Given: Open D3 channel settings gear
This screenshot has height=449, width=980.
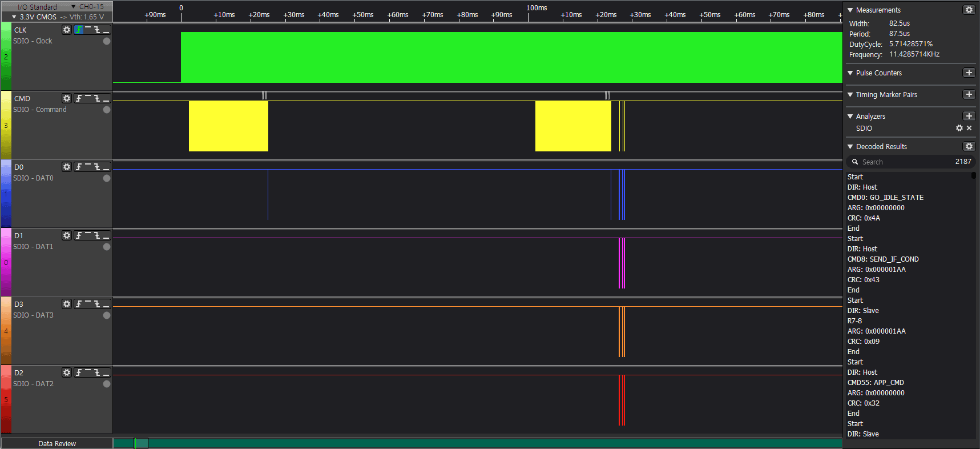Looking at the screenshot, I should (x=67, y=304).
